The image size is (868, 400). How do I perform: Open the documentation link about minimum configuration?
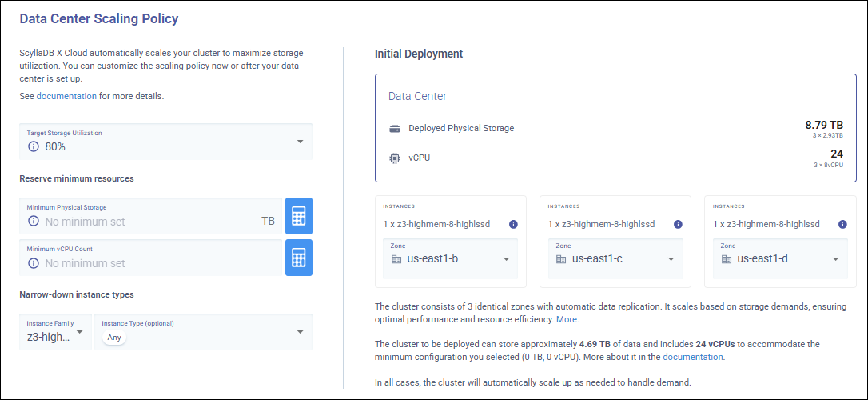(x=694, y=358)
